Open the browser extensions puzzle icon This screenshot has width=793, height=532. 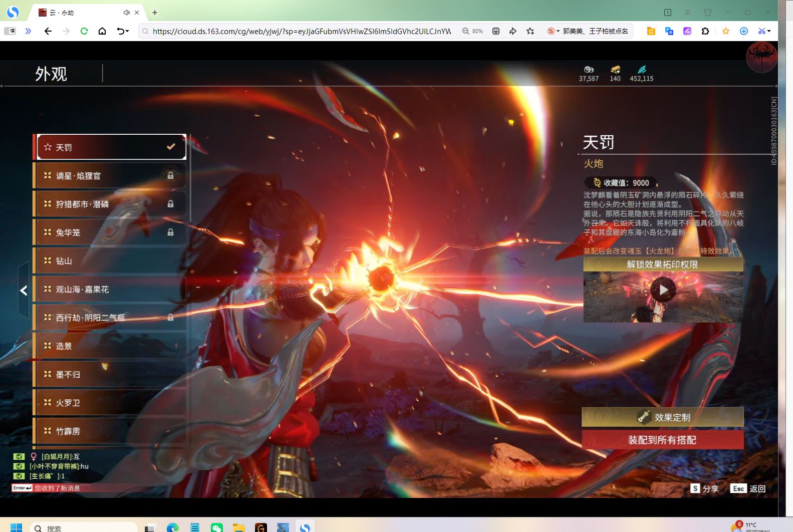(705, 31)
